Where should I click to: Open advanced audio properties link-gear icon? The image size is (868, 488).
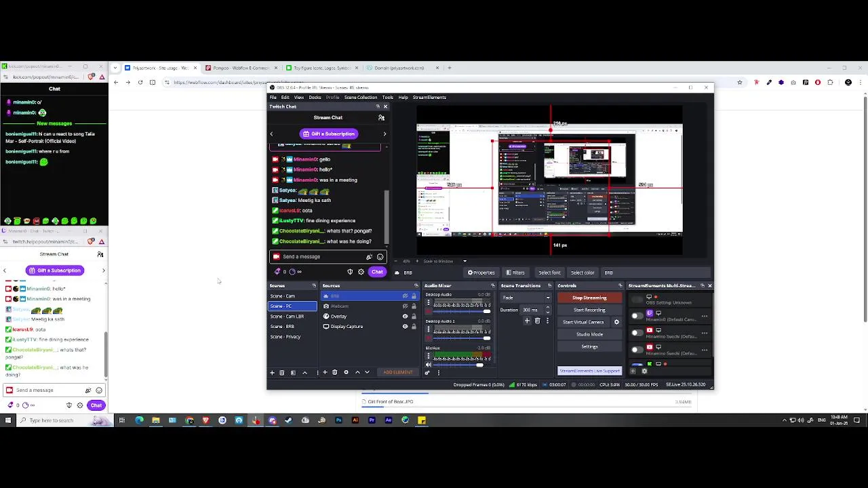point(427,372)
